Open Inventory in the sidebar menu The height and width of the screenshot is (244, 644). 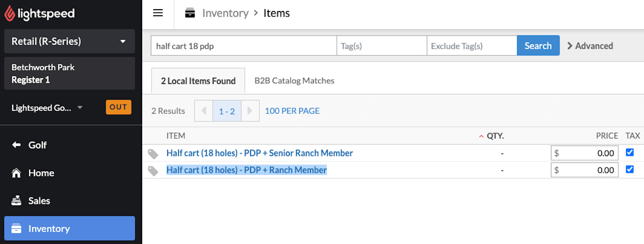coord(69,228)
